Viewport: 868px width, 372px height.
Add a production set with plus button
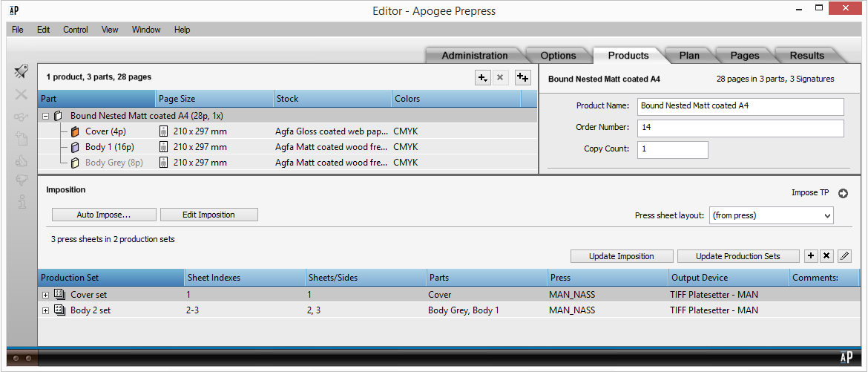coord(810,256)
